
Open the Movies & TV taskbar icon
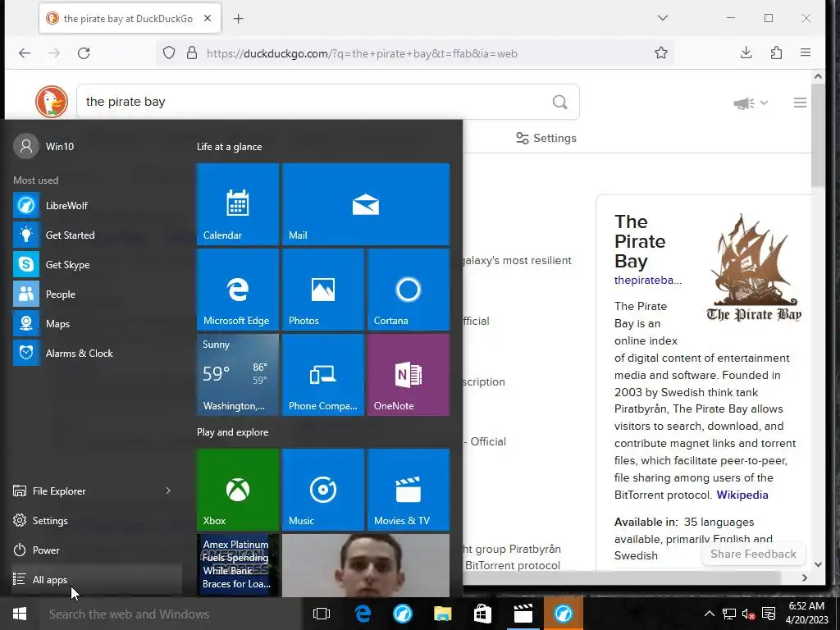tap(523, 614)
